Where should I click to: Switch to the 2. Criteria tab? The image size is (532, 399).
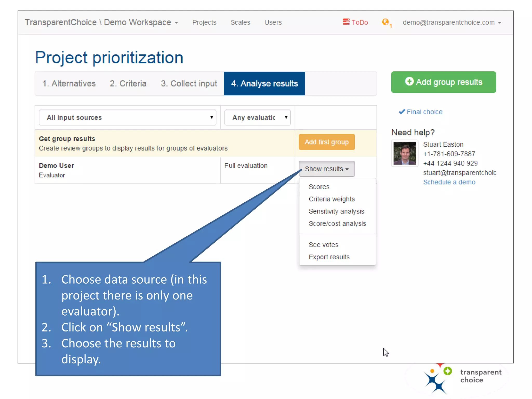pos(128,84)
